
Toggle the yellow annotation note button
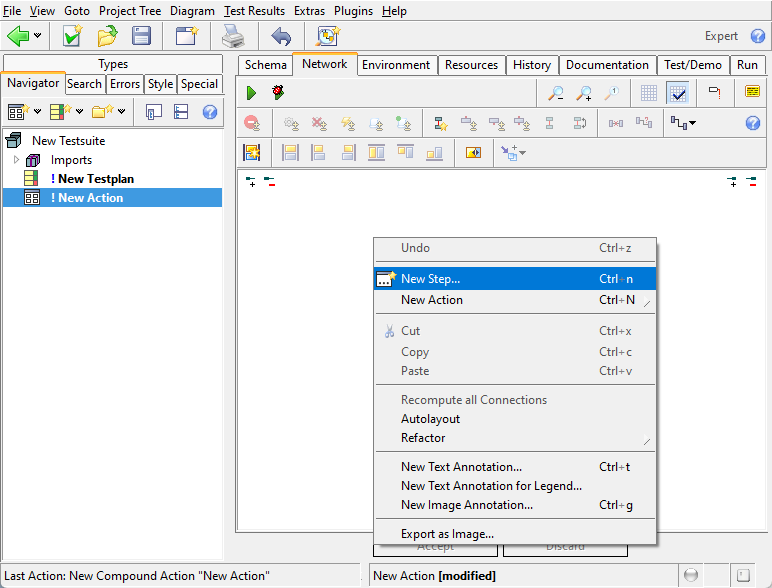(x=753, y=93)
